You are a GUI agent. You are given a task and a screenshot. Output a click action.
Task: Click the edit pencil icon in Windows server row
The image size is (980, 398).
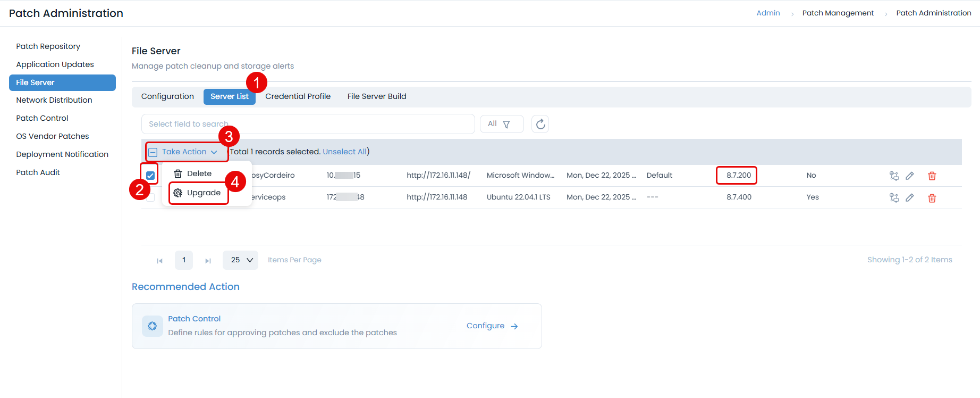(x=909, y=176)
